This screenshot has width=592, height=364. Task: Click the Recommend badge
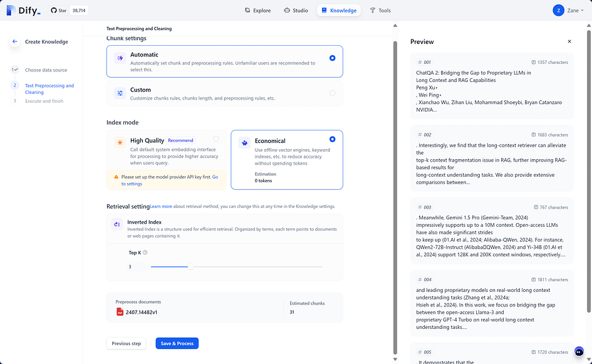180,140
